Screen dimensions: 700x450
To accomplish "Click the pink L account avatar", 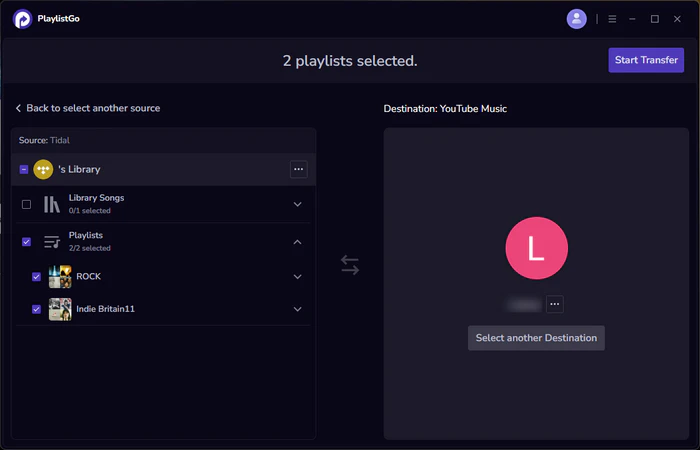I will coord(537,248).
